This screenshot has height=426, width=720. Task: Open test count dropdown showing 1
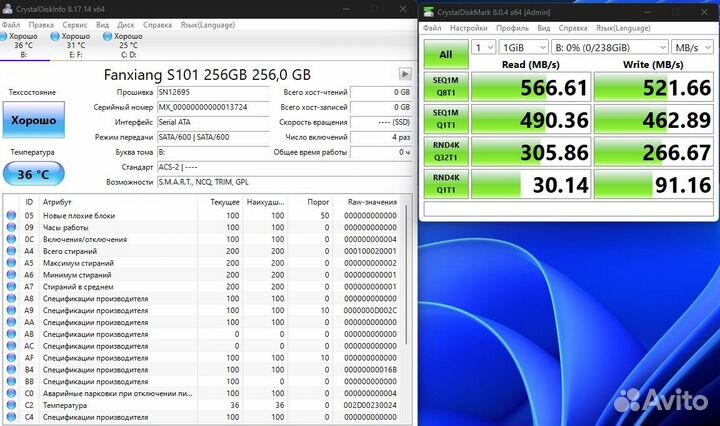(x=484, y=47)
